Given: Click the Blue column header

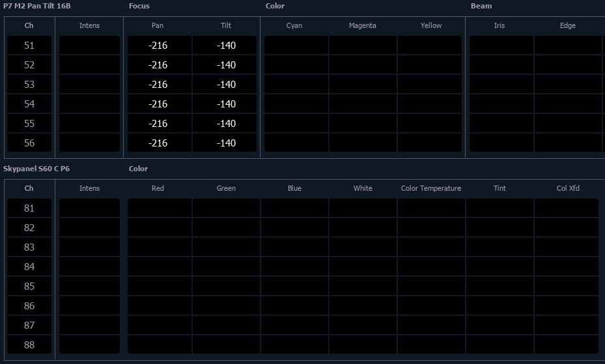Looking at the screenshot, I should coord(294,188).
